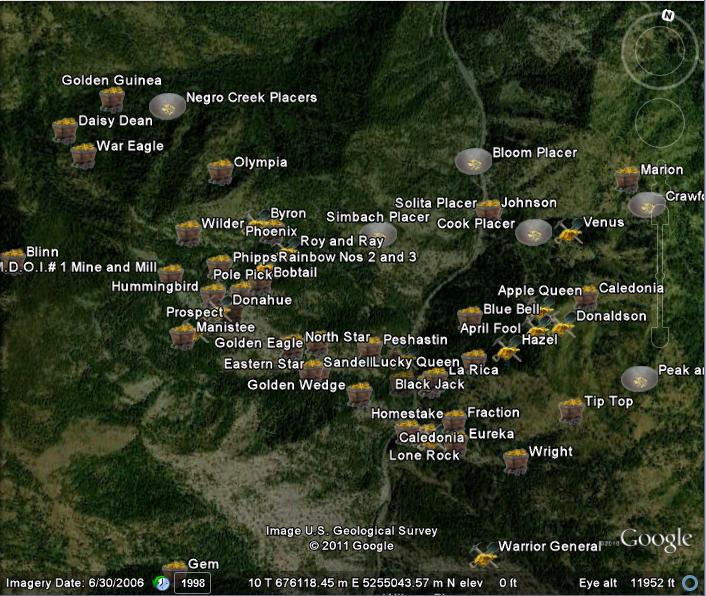Viewport: 706px width, 596px height.
Task: Click the Fraction mine label
Action: tap(493, 412)
